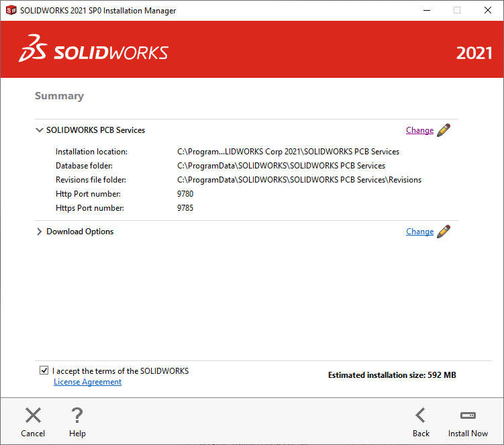This screenshot has width=504, height=445.
Task: Go Back using the left arrow
Action: click(420, 415)
